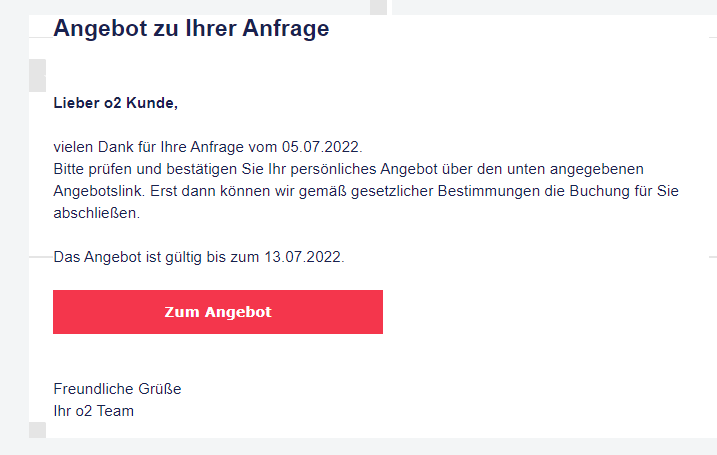Click the gray placeholder box at bottom left
This screenshot has height=455, width=717.
[37, 430]
